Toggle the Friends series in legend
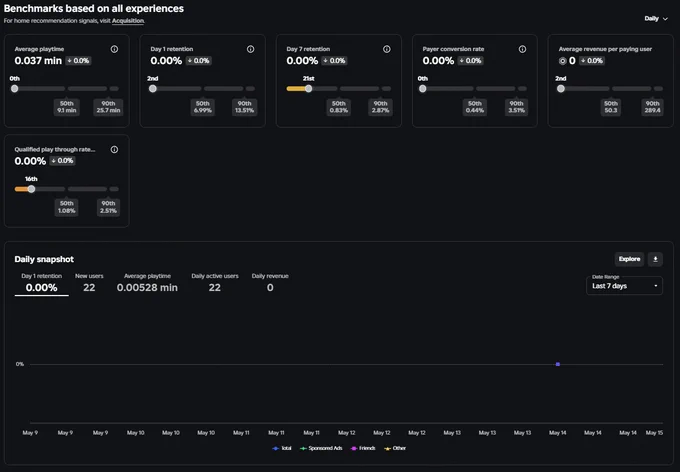This screenshot has height=472, width=680. pyautogui.click(x=363, y=448)
